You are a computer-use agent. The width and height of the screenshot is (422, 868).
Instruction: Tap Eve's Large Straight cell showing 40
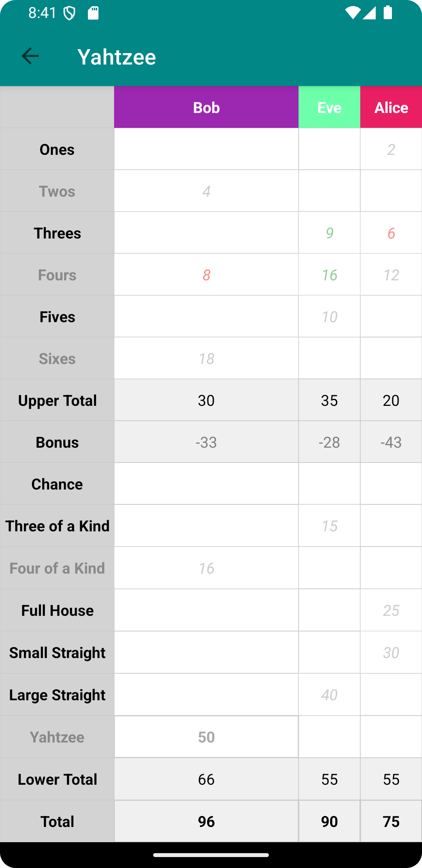tap(329, 694)
